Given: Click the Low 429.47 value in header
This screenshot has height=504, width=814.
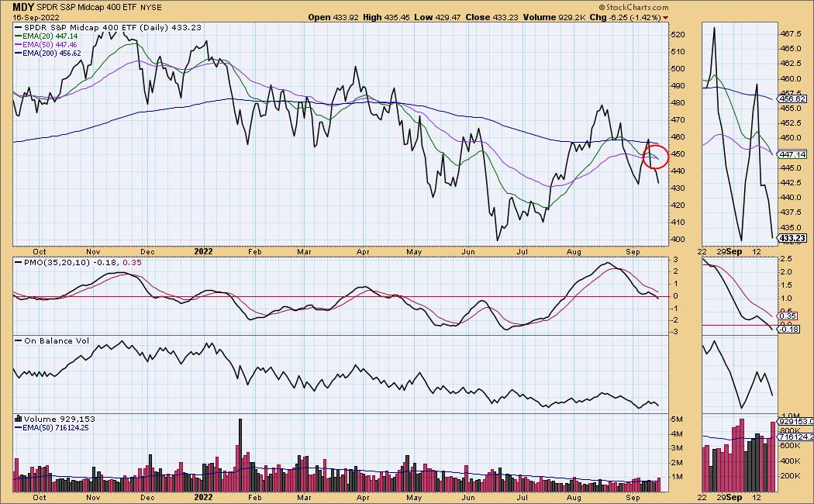Looking at the screenshot, I should pos(437,17).
